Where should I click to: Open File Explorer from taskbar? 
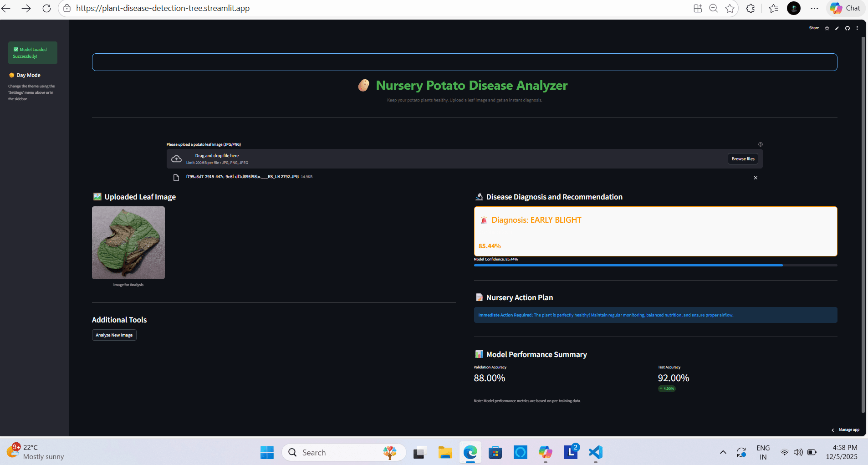point(445,452)
